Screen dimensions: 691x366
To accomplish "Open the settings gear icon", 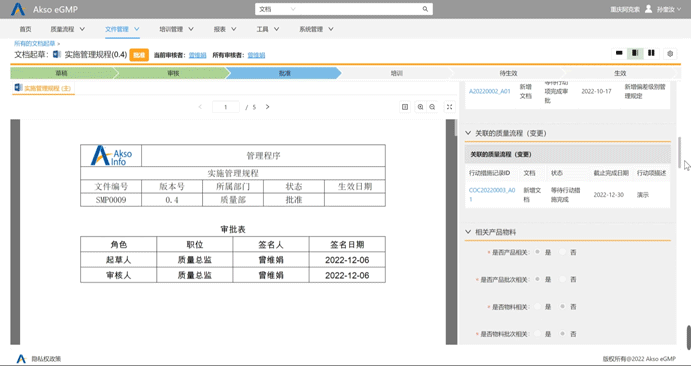I will click(670, 54).
